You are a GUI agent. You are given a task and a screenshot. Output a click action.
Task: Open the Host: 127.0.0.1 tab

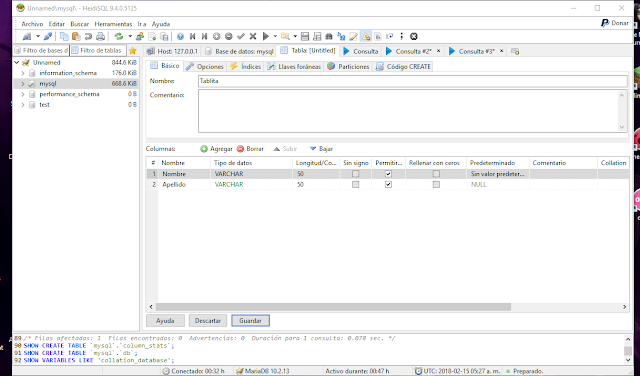pyautogui.click(x=173, y=51)
